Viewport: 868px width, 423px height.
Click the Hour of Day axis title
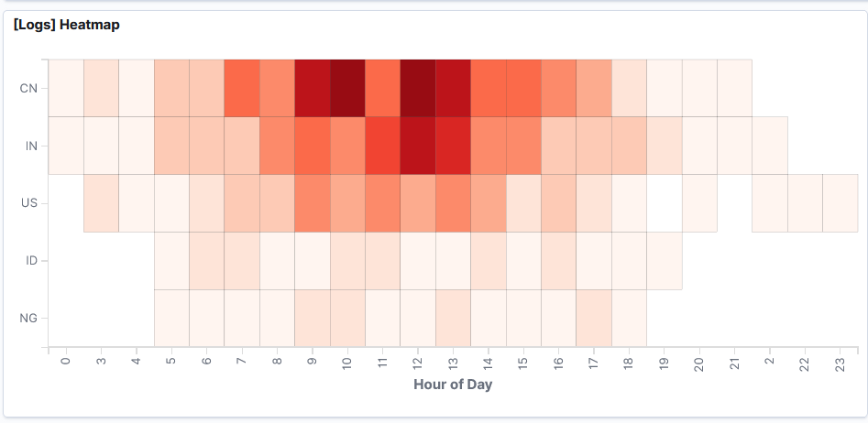point(453,385)
